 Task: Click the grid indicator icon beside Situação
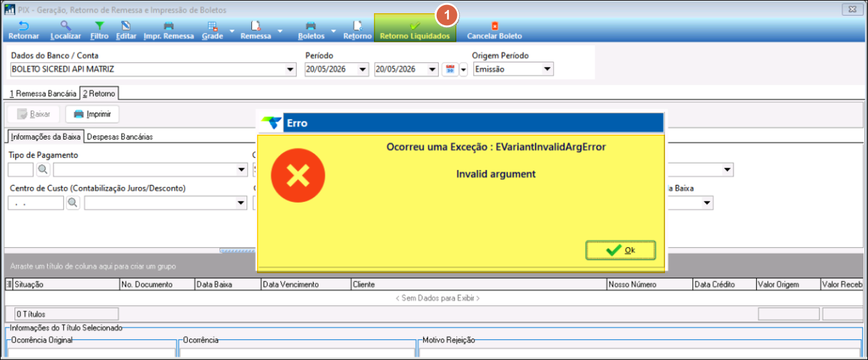point(9,284)
